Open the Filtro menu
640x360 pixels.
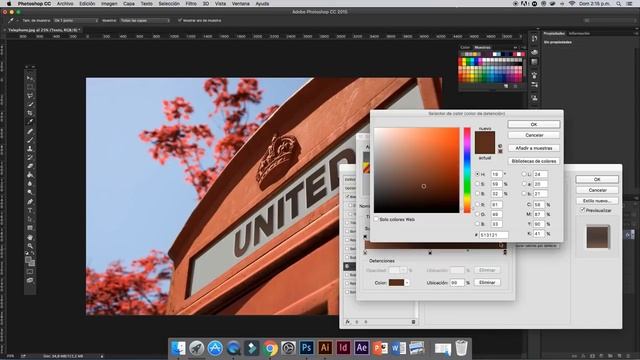tap(191, 4)
